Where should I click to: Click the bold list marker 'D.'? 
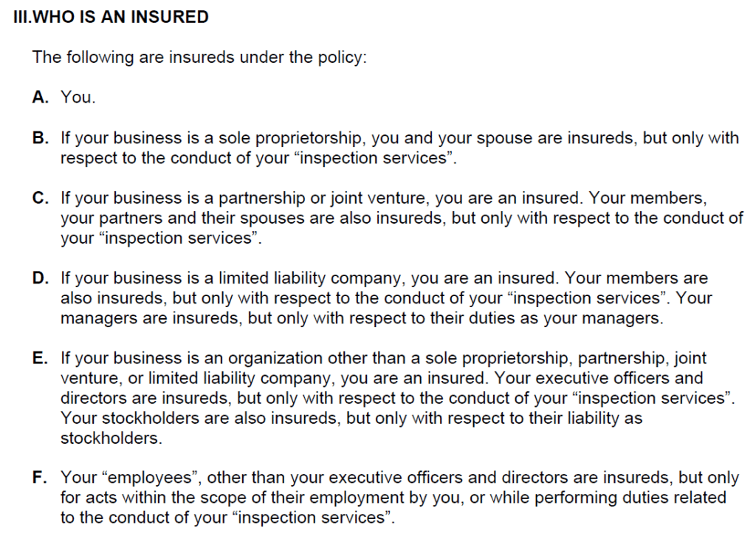pos(41,278)
